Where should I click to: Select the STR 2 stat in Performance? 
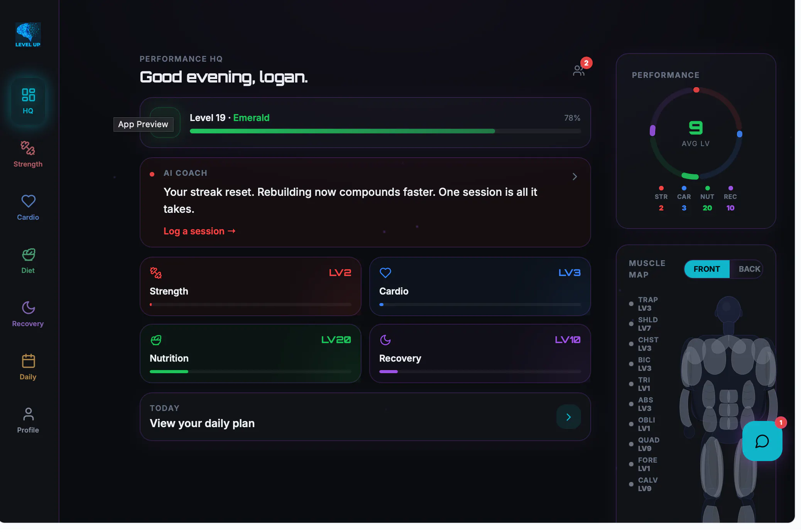pos(661,199)
